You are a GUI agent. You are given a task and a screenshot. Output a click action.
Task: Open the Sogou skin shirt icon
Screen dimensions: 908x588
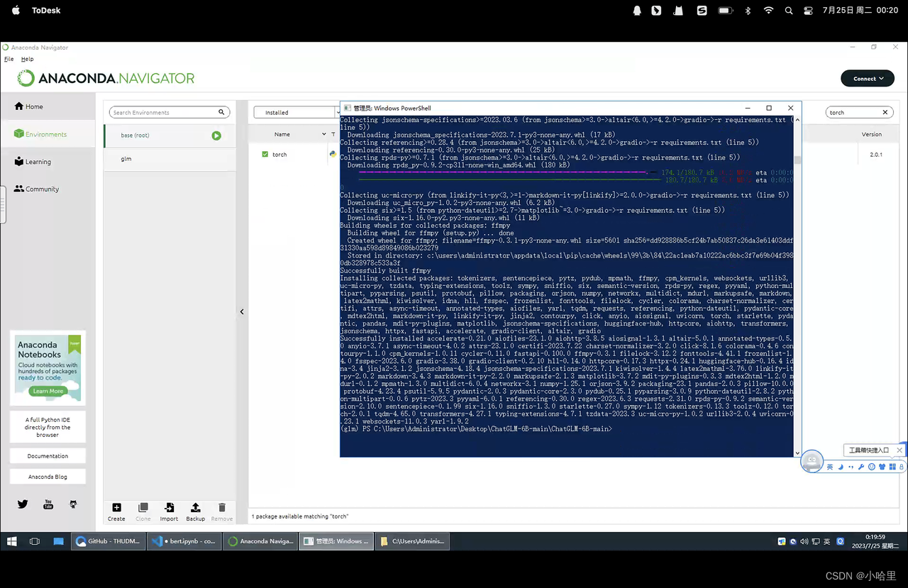coord(882,467)
